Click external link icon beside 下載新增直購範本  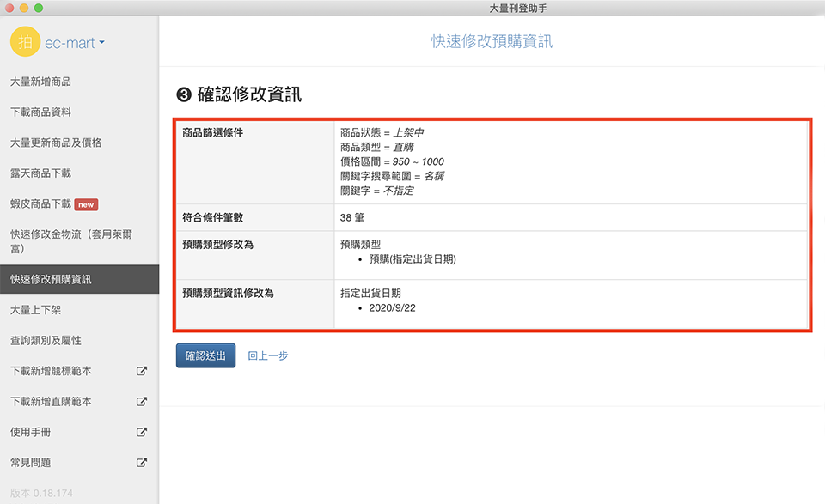pos(142,402)
